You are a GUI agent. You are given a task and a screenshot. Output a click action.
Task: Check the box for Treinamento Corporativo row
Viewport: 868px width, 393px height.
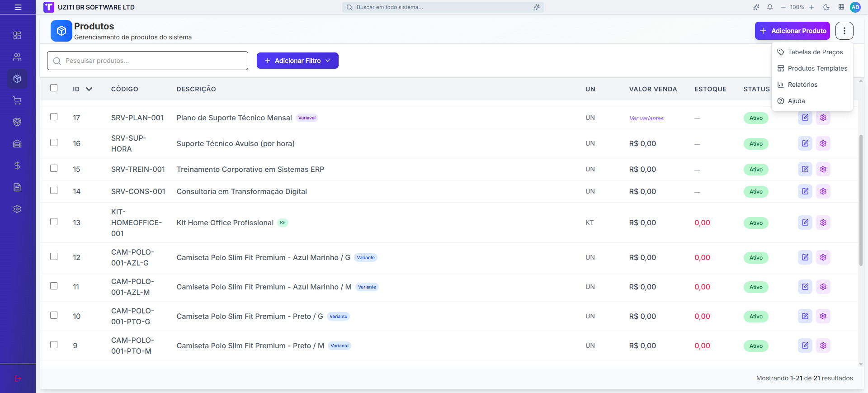click(x=54, y=168)
